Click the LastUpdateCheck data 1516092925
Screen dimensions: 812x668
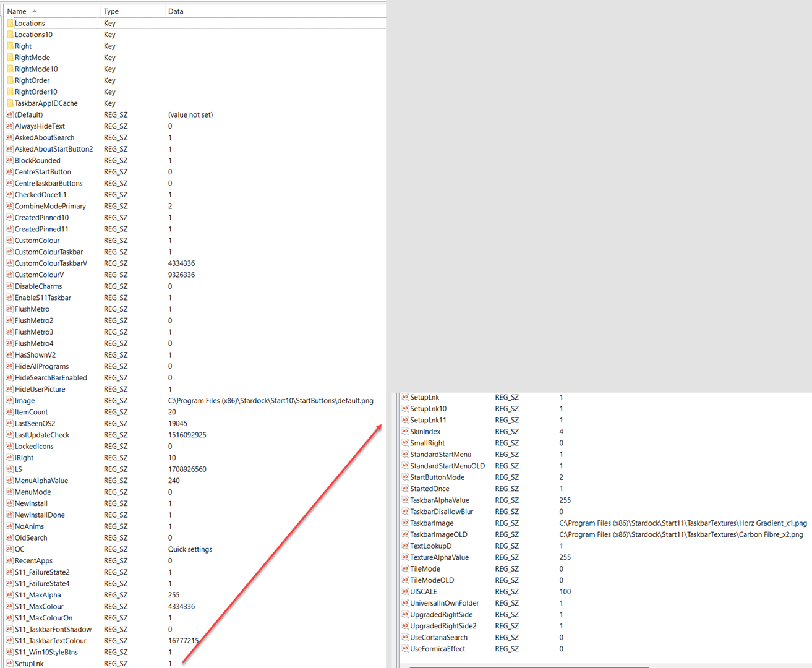click(x=187, y=435)
